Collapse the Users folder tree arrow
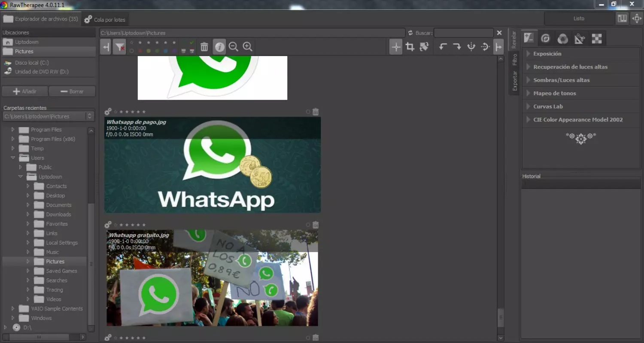Screen dimensions: 644x343 pos(13,158)
